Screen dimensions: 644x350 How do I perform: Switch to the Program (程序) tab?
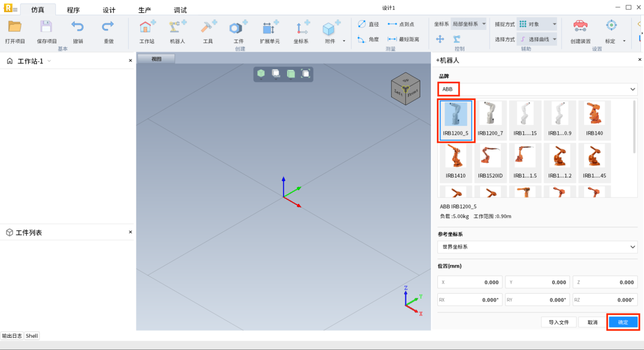(x=73, y=10)
